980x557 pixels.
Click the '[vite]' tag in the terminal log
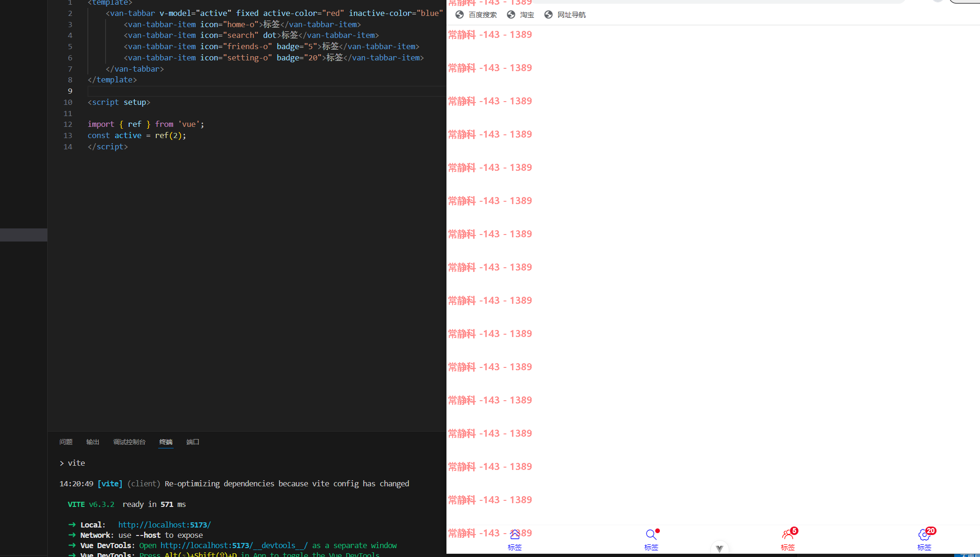click(x=110, y=484)
